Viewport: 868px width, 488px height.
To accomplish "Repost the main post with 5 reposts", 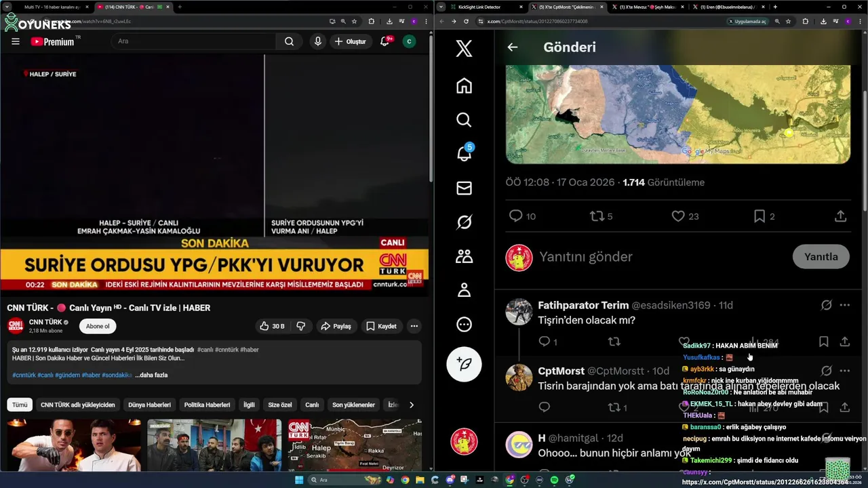I will point(601,216).
